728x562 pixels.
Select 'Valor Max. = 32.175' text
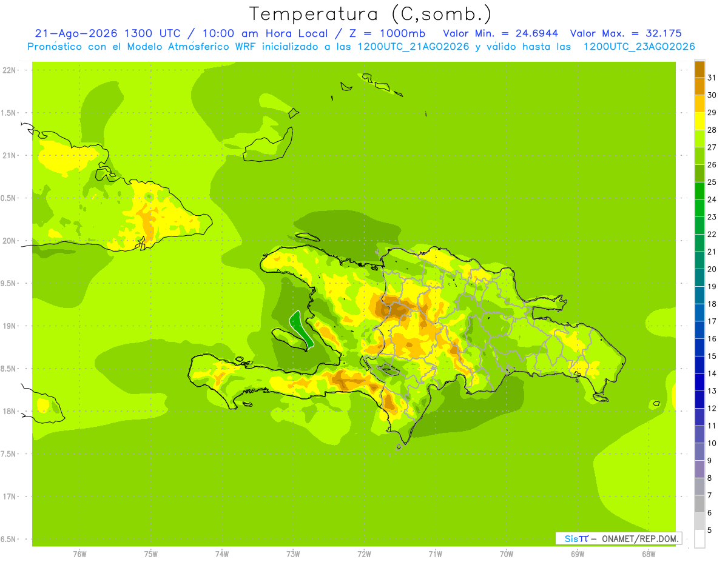(x=626, y=33)
